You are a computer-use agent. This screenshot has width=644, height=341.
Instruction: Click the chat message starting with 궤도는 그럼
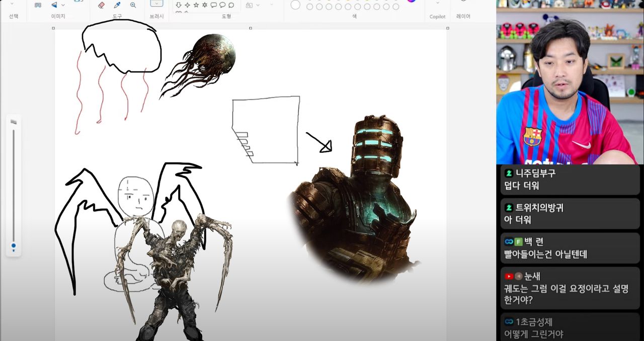coord(566,295)
